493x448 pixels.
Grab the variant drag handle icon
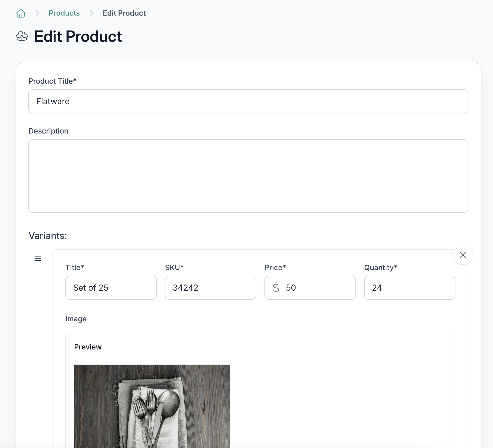coord(38,258)
